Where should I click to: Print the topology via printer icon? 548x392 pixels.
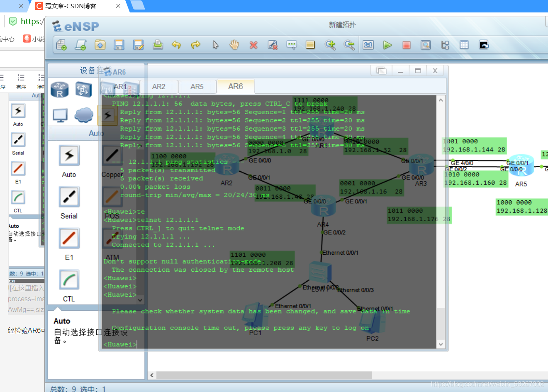pyautogui.click(x=158, y=45)
